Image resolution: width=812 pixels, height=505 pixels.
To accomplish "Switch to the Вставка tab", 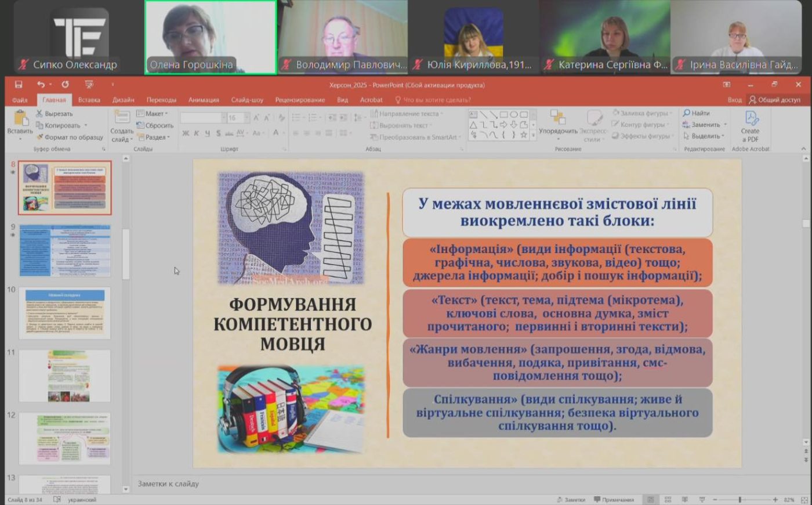I will (x=89, y=100).
